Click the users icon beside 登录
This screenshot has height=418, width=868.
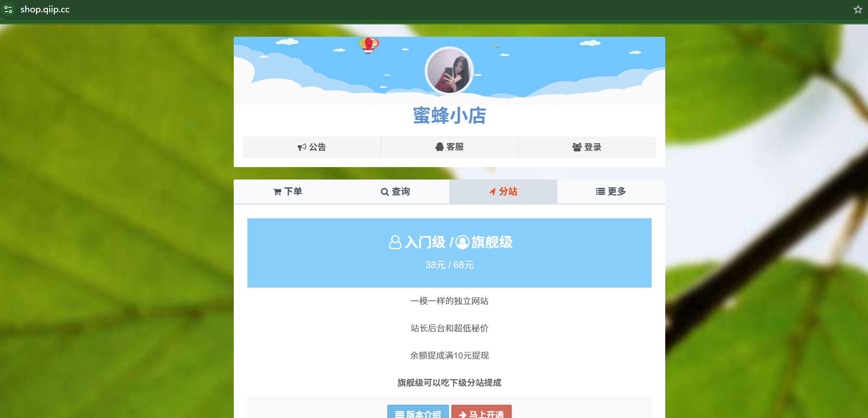click(577, 147)
